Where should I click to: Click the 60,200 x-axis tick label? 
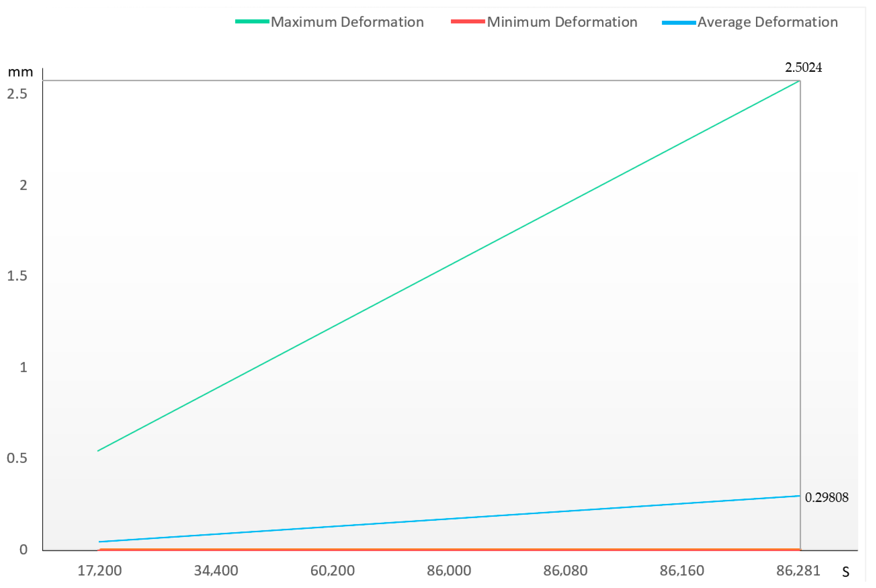pos(332,571)
